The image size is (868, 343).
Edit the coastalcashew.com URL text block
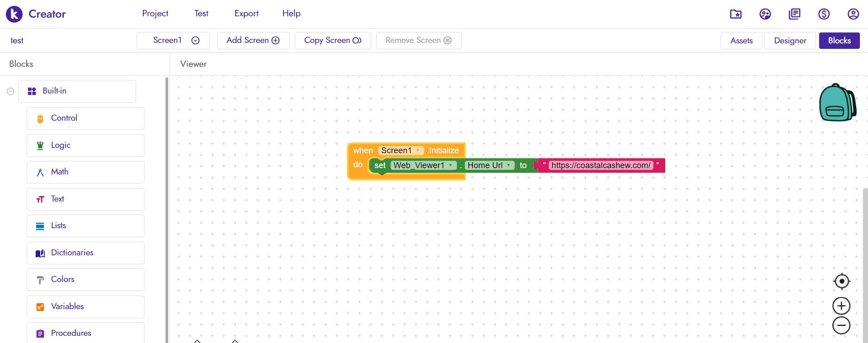600,165
